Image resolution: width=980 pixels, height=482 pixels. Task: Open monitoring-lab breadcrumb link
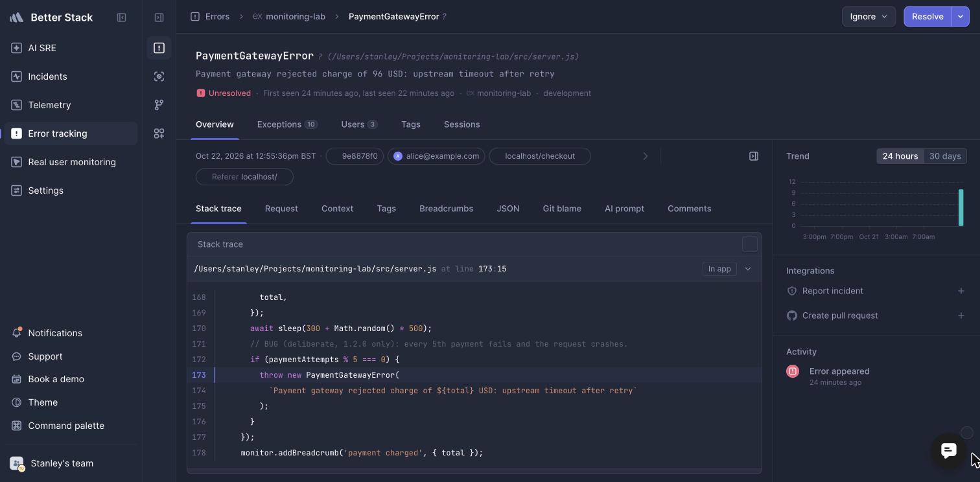pyautogui.click(x=289, y=17)
